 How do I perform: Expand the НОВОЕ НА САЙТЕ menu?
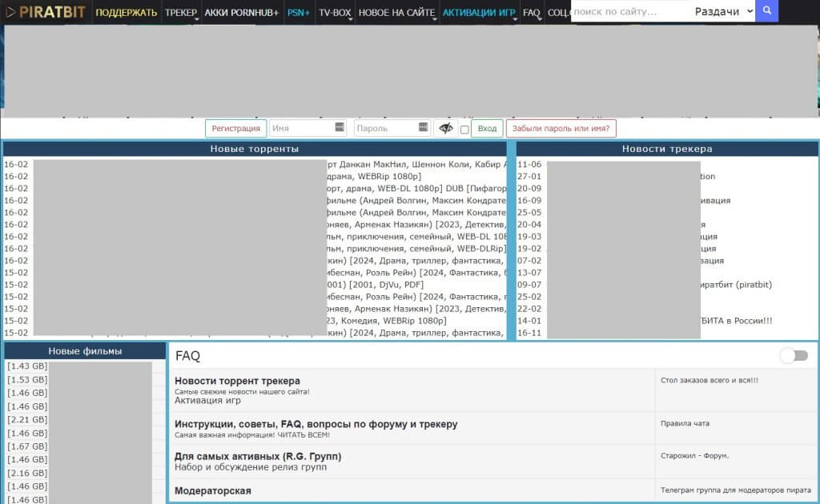(396, 13)
